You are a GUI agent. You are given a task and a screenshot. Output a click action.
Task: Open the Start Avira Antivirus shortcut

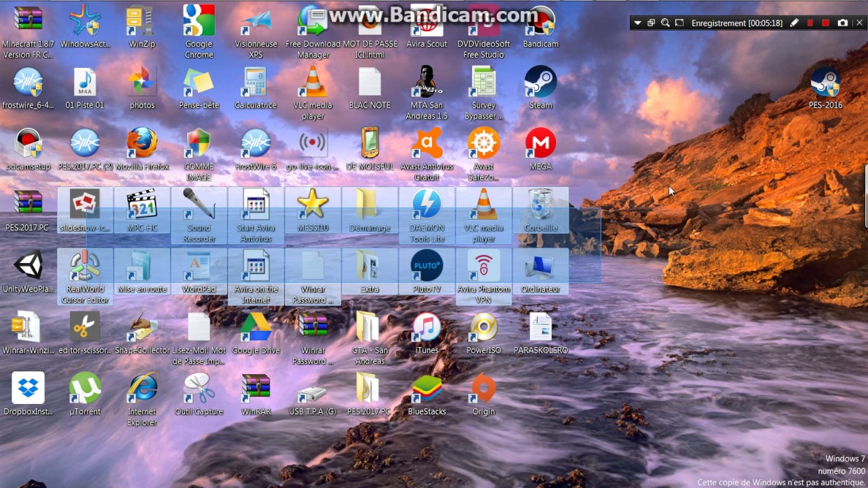(x=256, y=204)
